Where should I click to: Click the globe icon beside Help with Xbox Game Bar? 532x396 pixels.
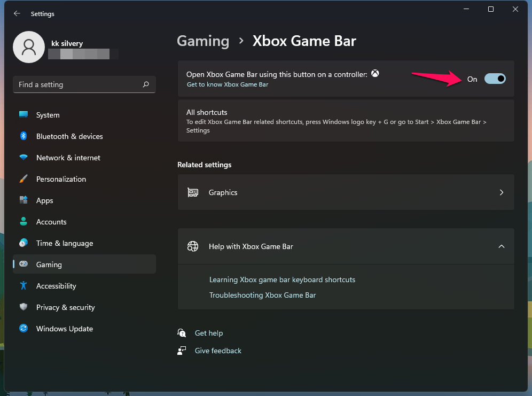pyautogui.click(x=193, y=246)
